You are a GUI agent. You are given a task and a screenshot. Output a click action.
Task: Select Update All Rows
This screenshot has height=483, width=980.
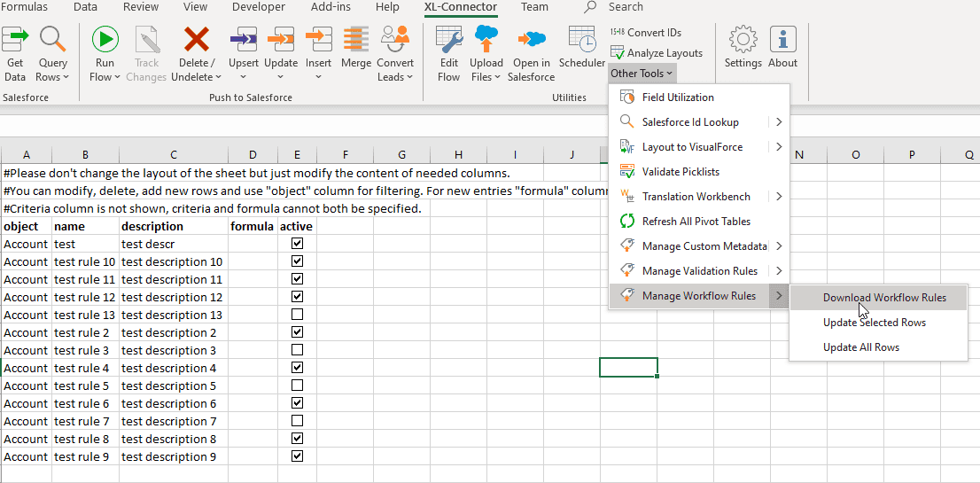coord(878,347)
